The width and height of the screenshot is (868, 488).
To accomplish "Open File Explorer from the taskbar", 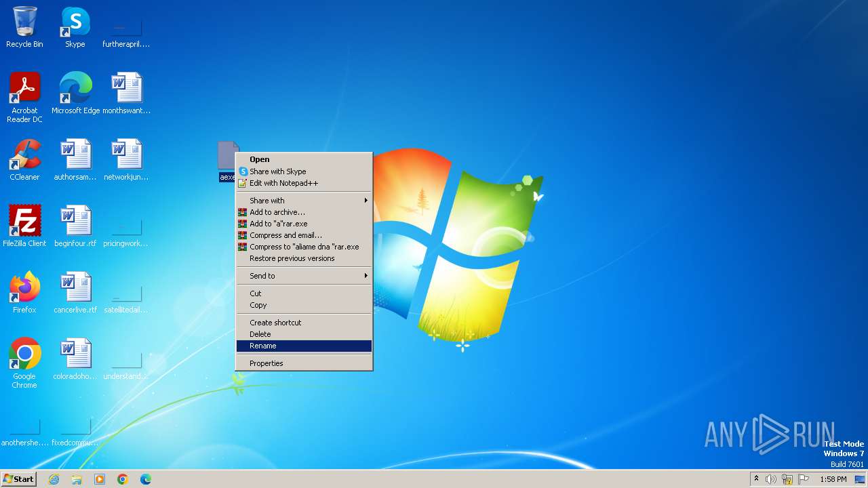I will [x=77, y=479].
